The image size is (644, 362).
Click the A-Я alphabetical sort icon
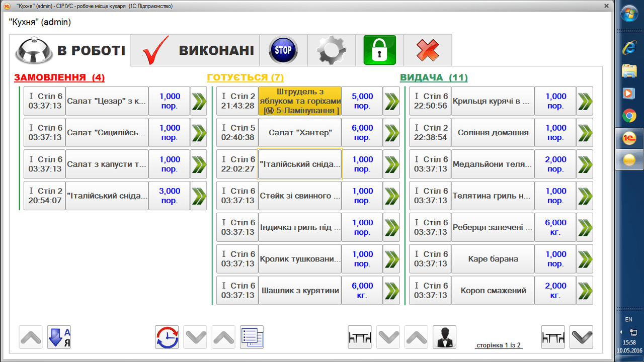click(59, 337)
